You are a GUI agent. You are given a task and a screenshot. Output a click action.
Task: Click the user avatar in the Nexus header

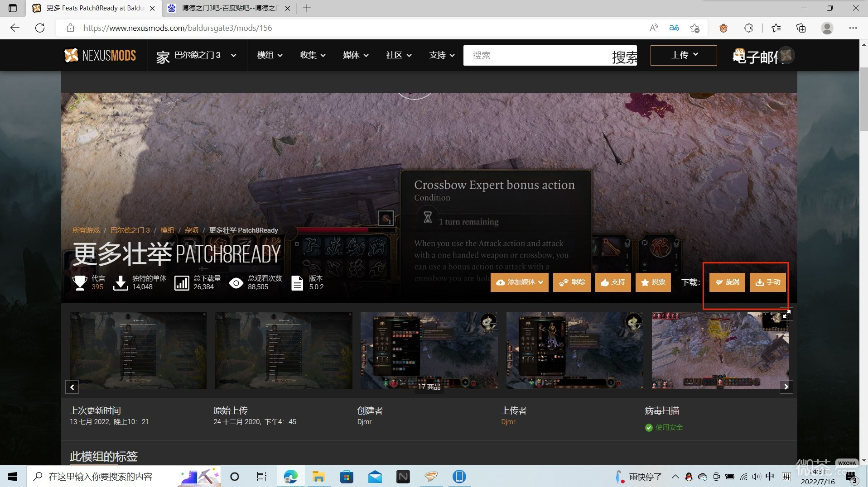coord(786,55)
